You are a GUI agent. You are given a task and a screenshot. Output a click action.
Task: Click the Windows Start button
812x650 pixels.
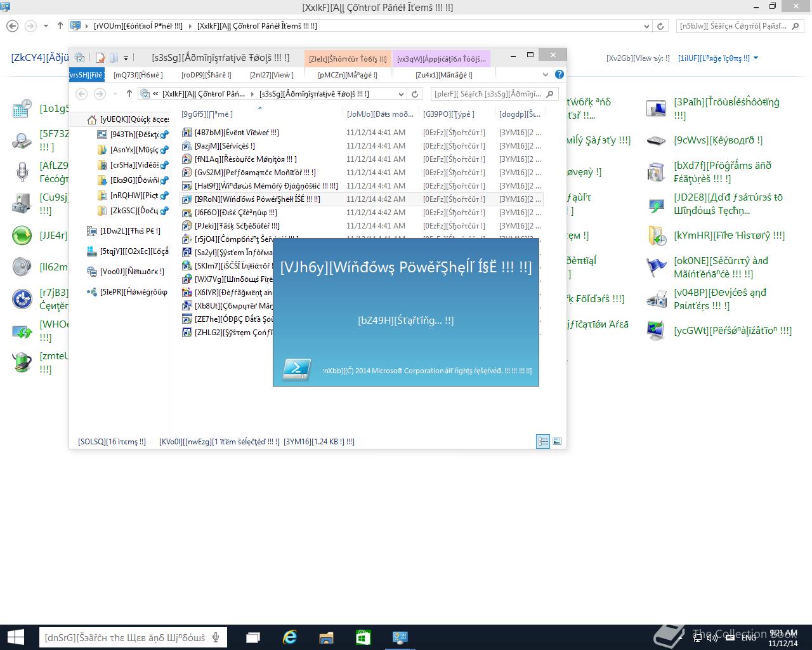click(x=15, y=637)
